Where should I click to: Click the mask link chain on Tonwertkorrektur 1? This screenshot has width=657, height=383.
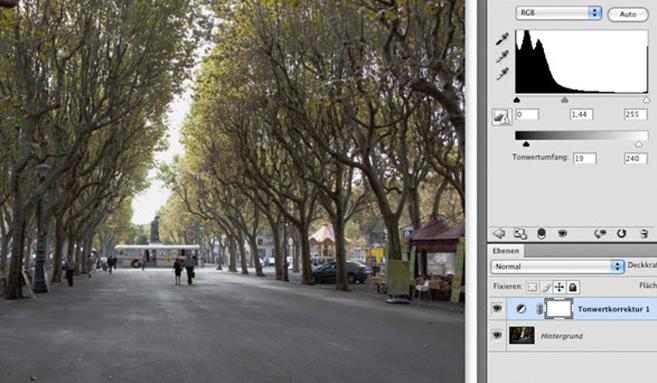click(x=539, y=309)
